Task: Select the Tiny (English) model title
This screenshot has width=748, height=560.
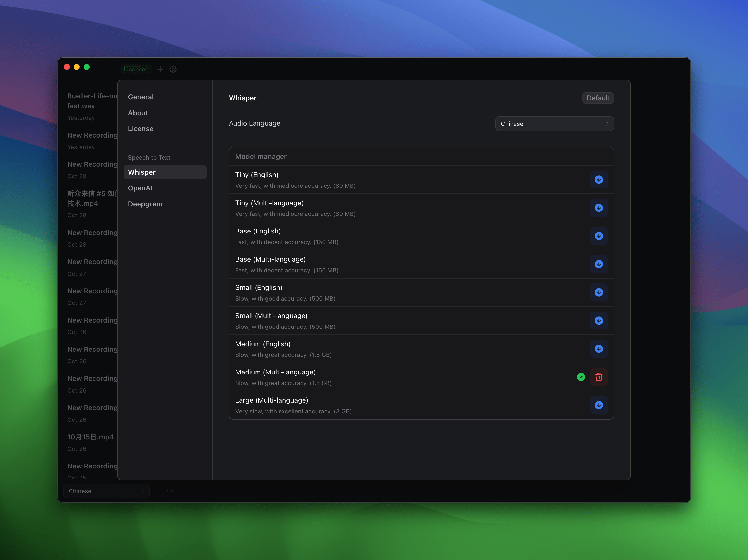Action: click(x=257, y=175)
